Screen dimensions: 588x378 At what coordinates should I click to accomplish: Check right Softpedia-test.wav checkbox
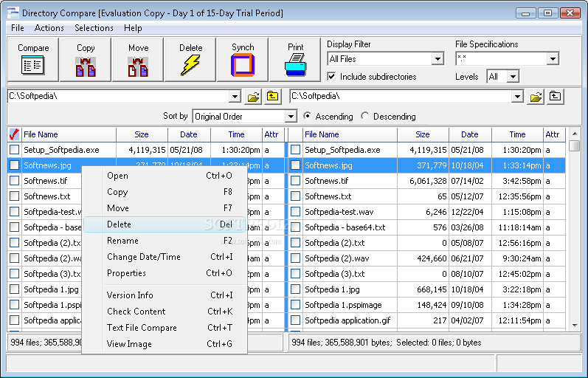296,212
